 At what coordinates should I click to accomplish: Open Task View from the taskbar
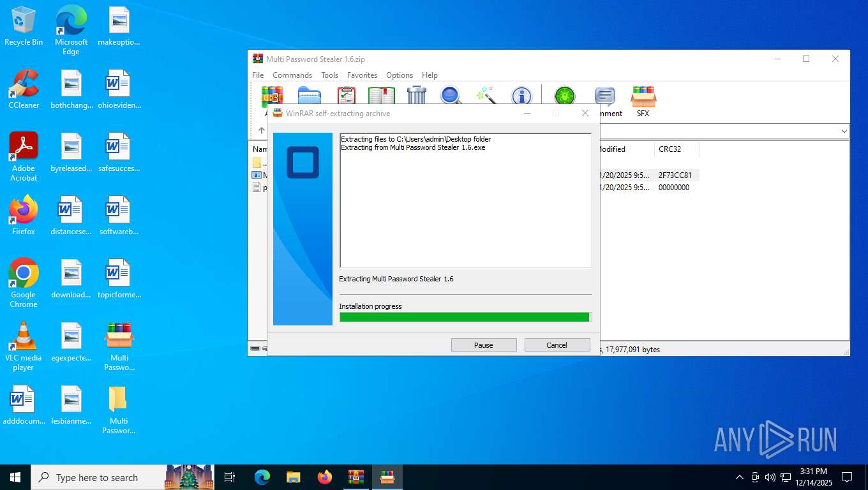[230, 477]
